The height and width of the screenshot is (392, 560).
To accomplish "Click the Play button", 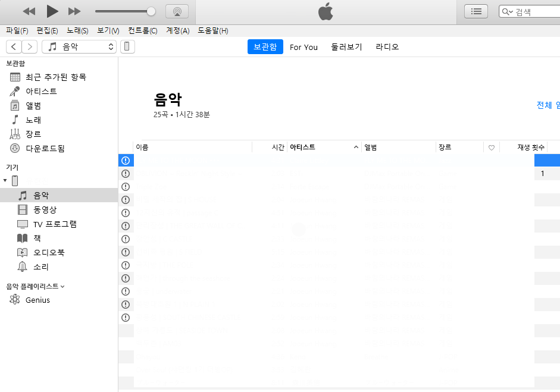I will 52,11.
